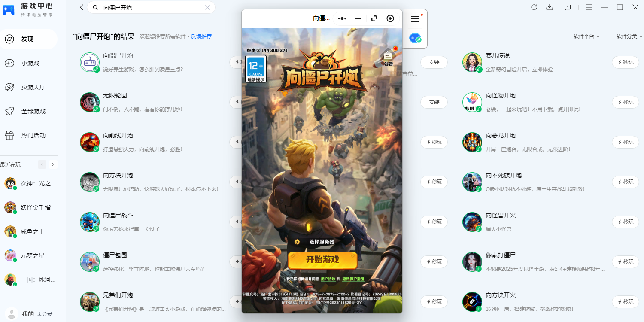Open recent game 次神：光之…

(30, 183)
